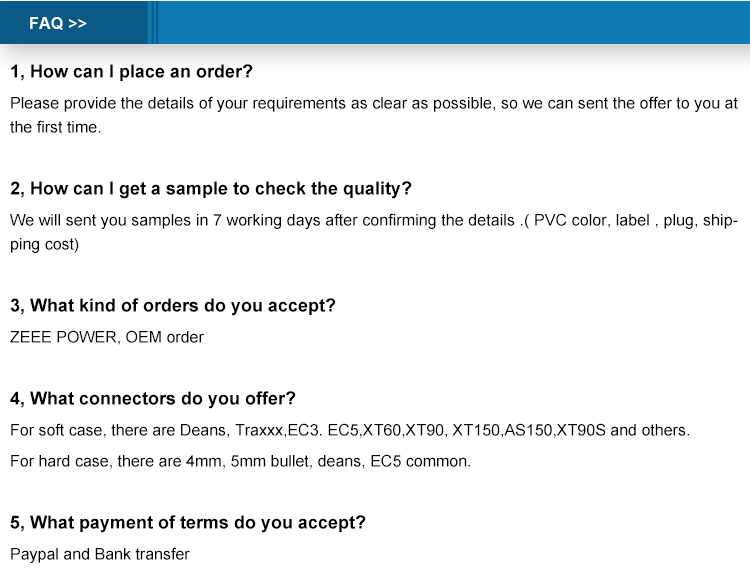Click the 'PVC color, label' text
The width and height of the screenshot is (750, 571).
point(592,220)
